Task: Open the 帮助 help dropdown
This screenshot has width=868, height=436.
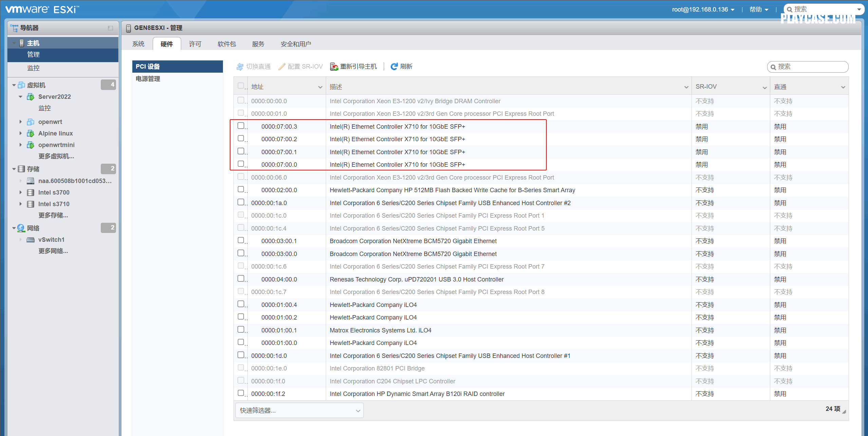Action: point(759,10)
